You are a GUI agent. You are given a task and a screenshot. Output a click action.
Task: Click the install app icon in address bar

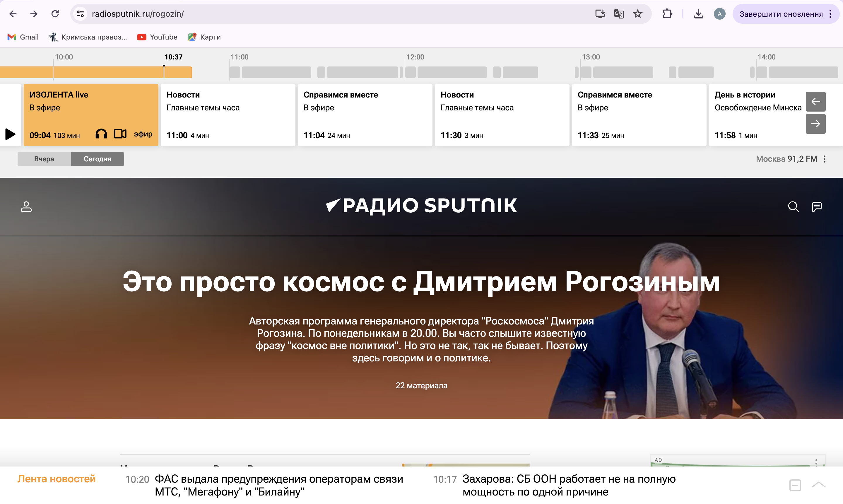600,14
